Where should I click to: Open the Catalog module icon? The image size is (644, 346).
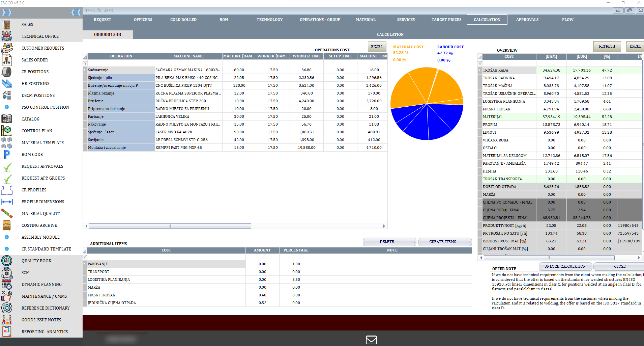pyautogui.click(x=7, y=118)
